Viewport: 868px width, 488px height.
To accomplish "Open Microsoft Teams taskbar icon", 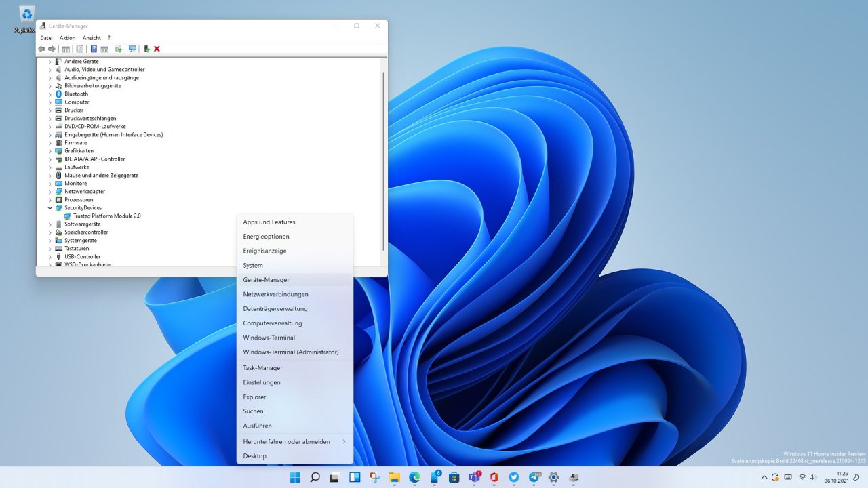I will click(474, 477).
